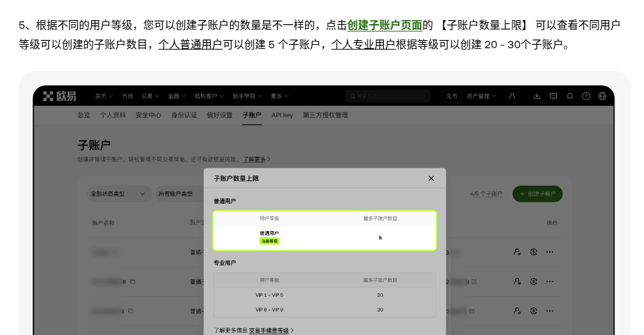
Task: Click the 欧易 logo in the navbar
Action: [x=60, y=96]
